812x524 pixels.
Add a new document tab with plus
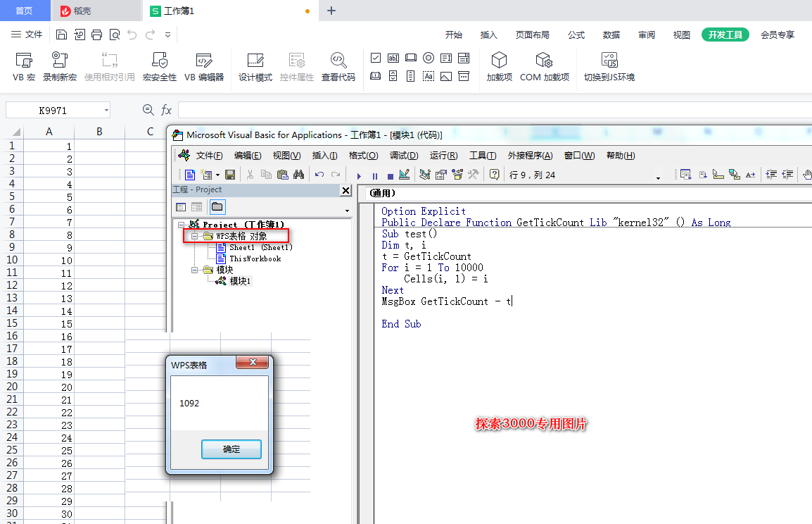click(331, 11)
